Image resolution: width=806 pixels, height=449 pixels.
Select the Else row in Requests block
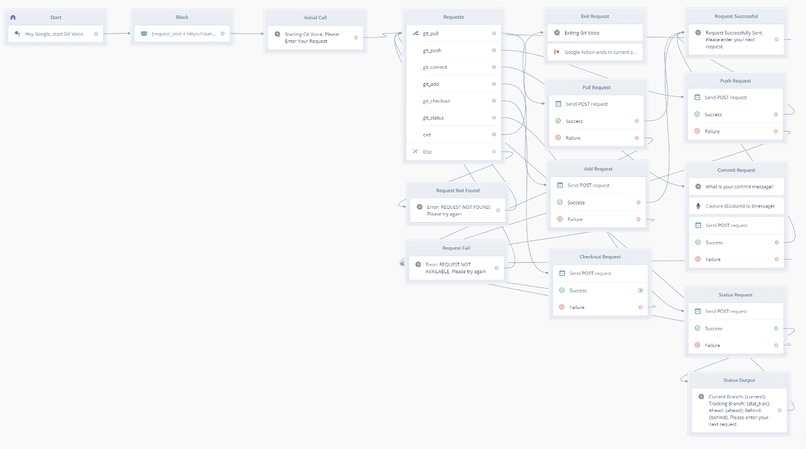pos(453,151)
